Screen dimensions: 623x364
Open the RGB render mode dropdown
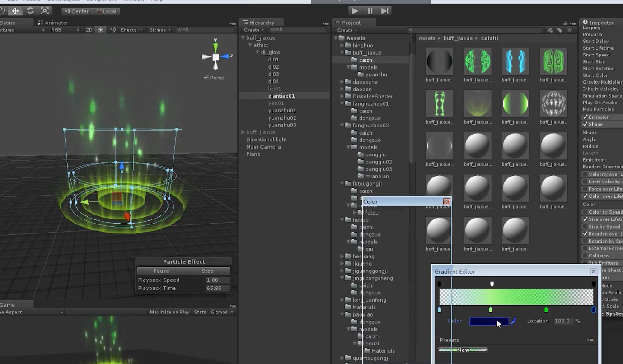click(x=65, y=30)
